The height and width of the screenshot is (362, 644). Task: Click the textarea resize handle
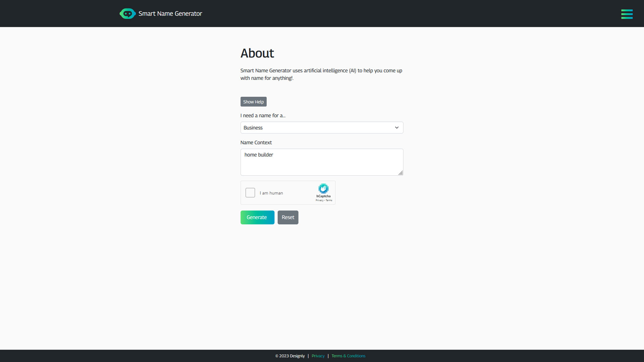[x=401, y=173]
